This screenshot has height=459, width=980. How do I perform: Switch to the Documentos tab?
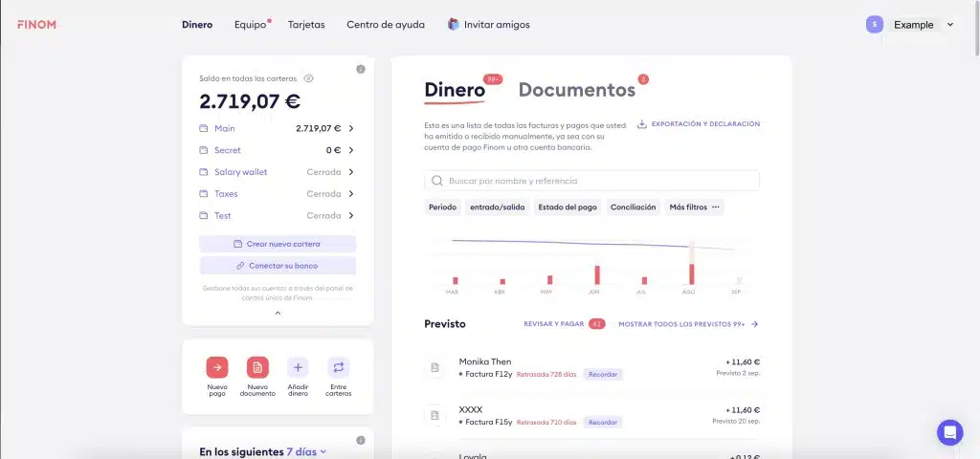coord(577,90)
